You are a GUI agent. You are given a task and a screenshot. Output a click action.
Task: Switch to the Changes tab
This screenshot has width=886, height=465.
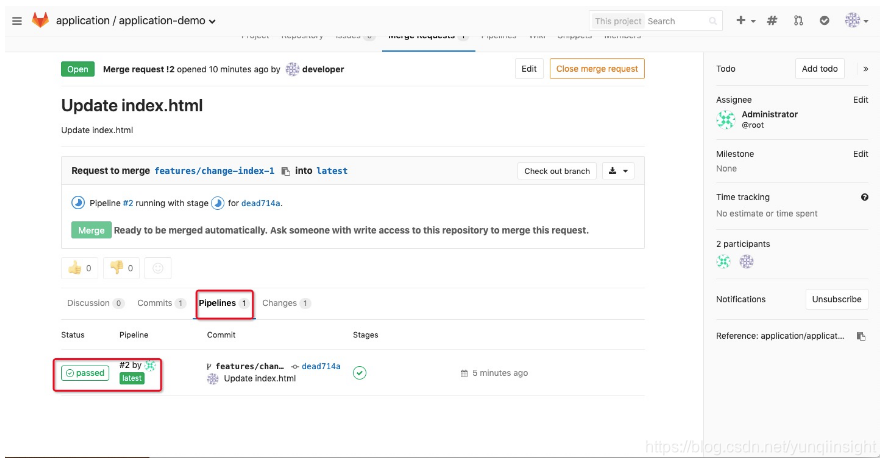286,303
